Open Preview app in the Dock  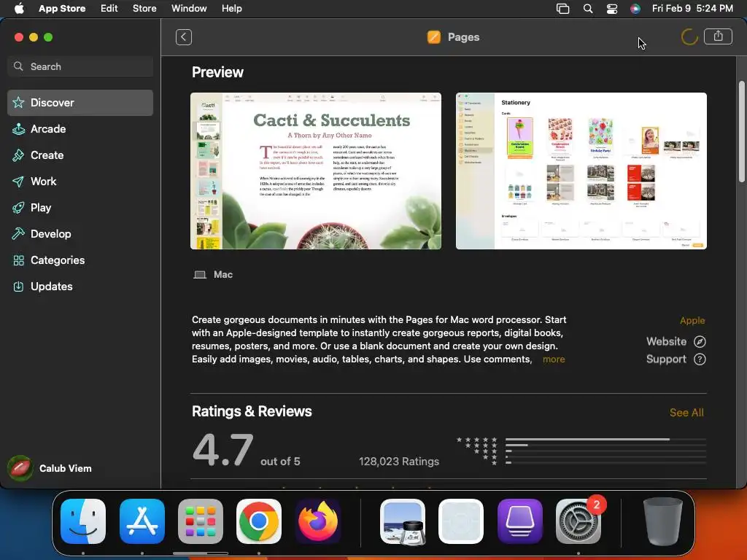[x=403, y=521]
